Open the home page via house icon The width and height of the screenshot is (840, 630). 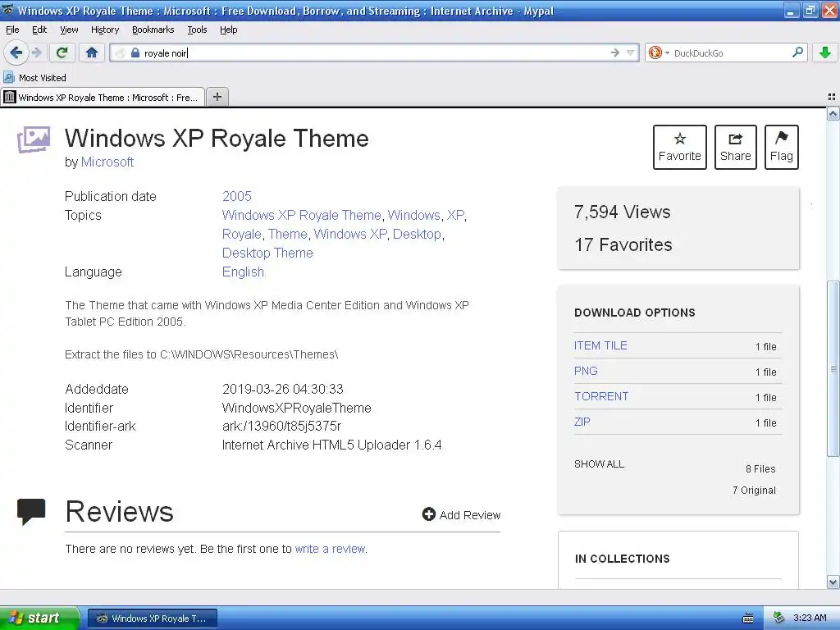pyautogui.click(x=92, y=52)
